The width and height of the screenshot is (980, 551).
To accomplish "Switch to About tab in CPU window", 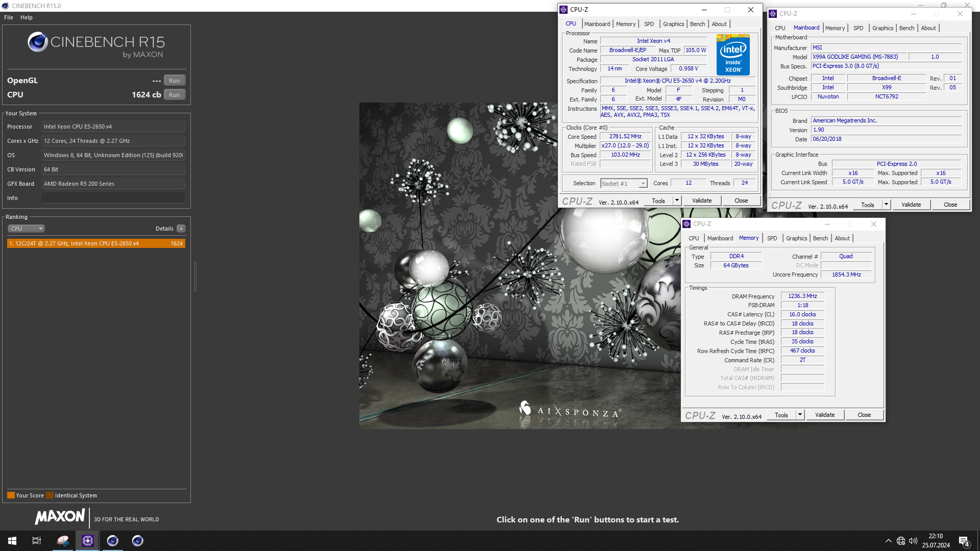I will (x=719, y=24).
